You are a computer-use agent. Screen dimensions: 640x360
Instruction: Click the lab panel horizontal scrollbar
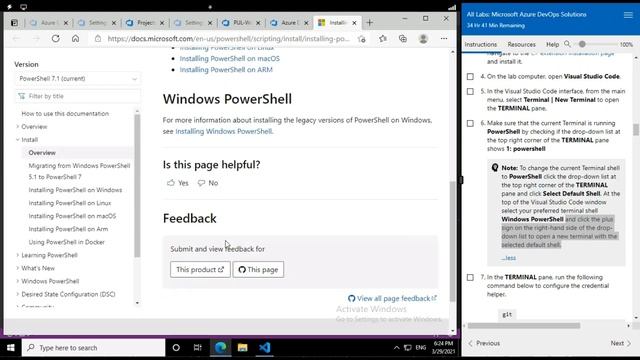click(524, 326)
